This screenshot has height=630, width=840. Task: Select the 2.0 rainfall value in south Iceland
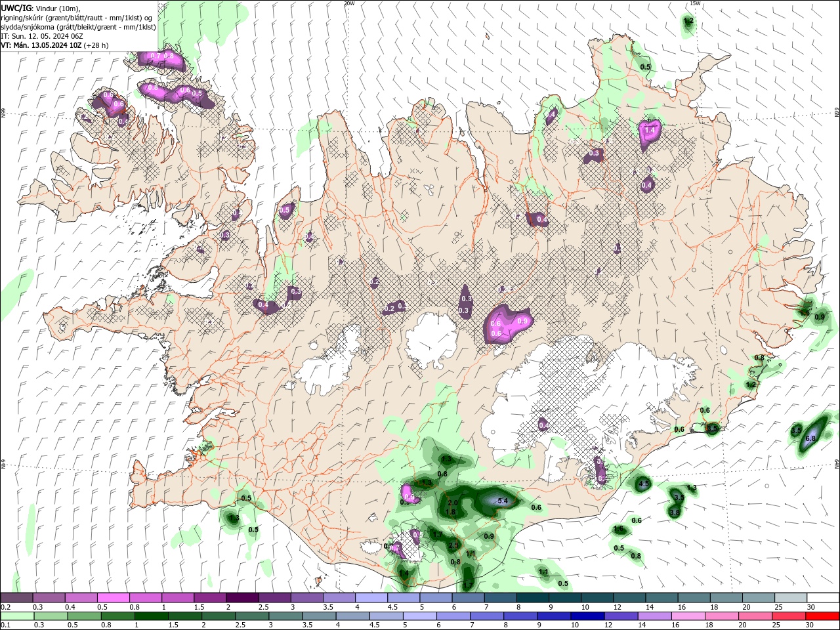point(452,503)
